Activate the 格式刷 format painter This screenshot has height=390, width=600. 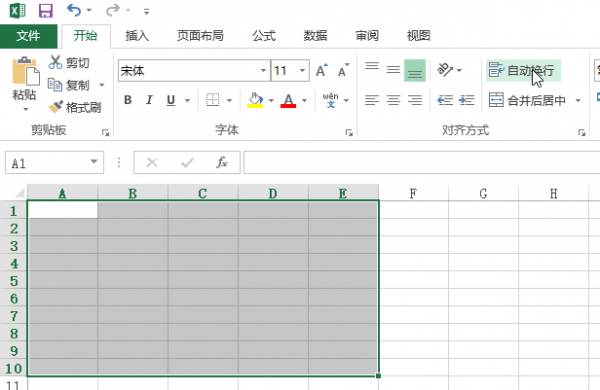coord(75,108)
